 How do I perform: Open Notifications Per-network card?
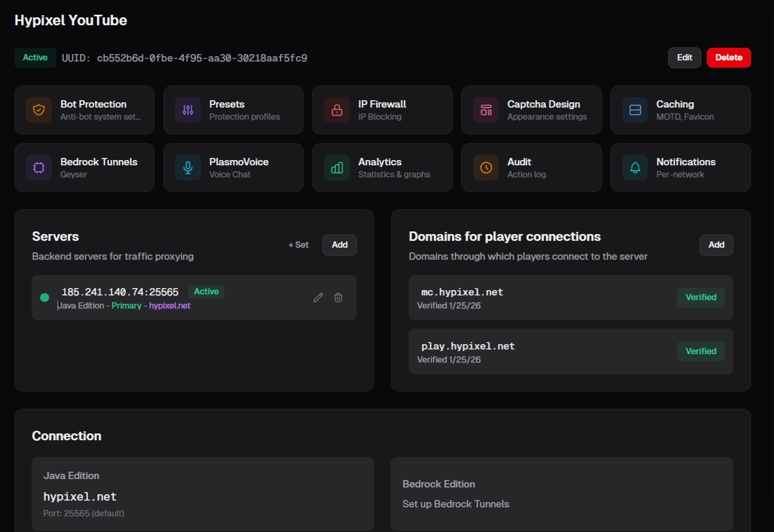click(x=681, y=167)
